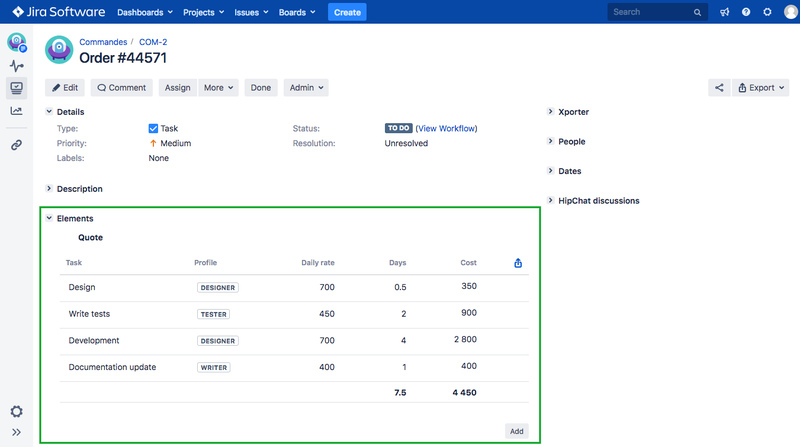Open Jira settings gear in top bar
The height and width of the screenshot is (447, 800).
coord(767,12)
